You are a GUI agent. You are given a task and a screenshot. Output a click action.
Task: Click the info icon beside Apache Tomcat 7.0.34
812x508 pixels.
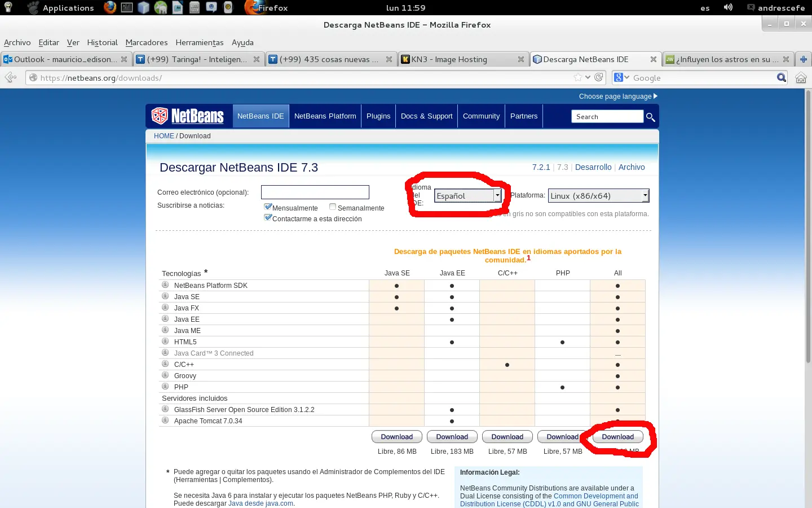[x=166, y=421]
